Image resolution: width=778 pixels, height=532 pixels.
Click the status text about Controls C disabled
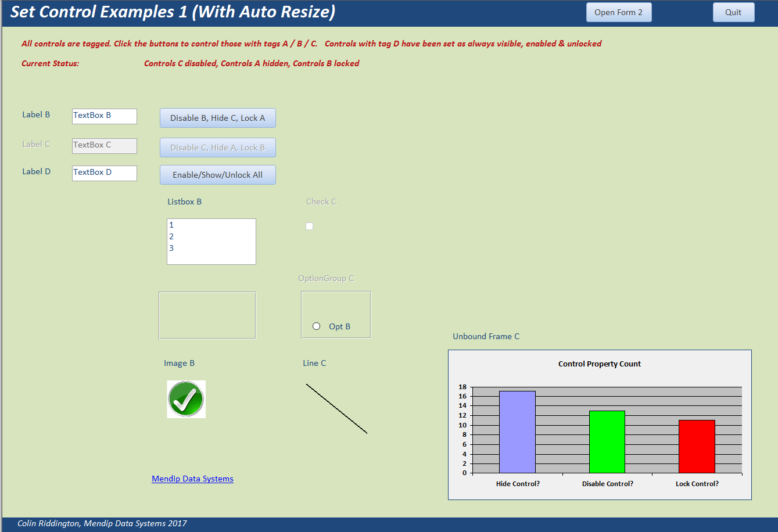click(x=252, y=63)
